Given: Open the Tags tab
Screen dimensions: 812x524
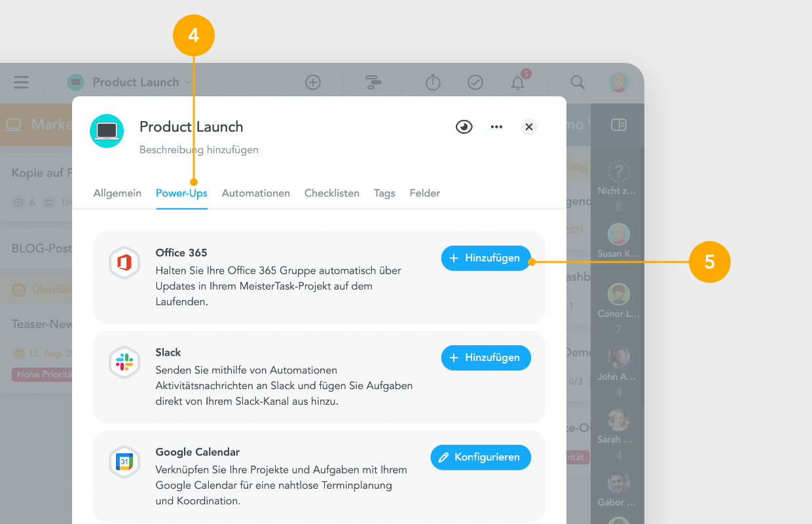Looking at the screenshot, I should click(x=384, y=193).
